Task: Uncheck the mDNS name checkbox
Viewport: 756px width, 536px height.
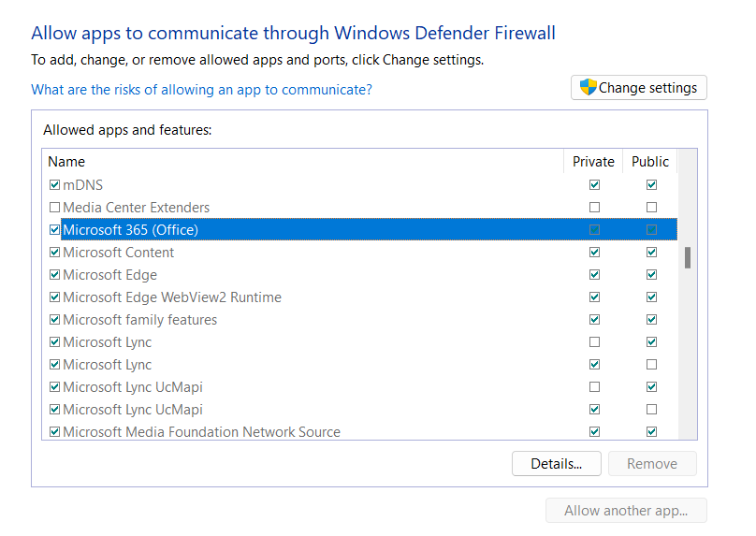Action: (x=54, y=184)
